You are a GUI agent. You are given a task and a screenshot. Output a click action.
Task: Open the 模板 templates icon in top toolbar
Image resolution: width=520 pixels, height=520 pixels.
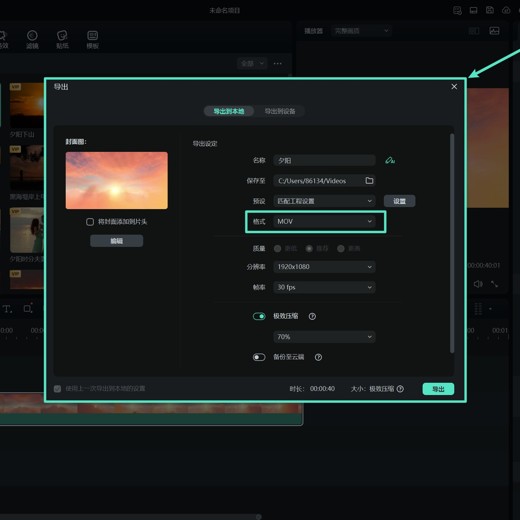(x=92, y=39)
